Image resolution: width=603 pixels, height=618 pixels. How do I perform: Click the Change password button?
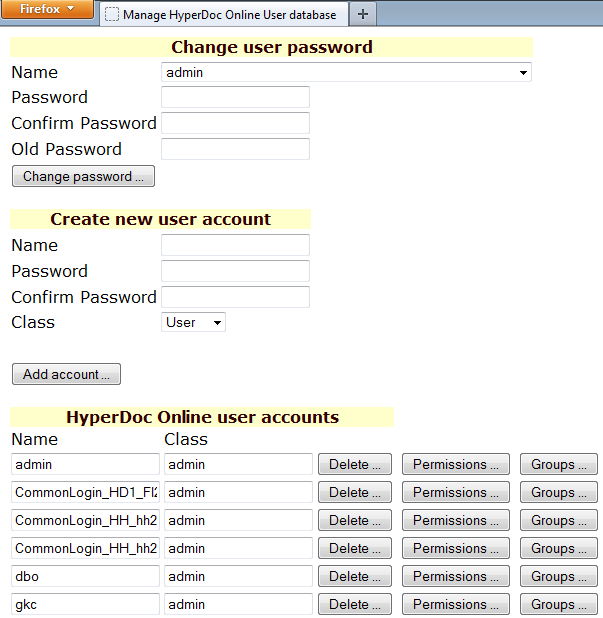(83, 176)
